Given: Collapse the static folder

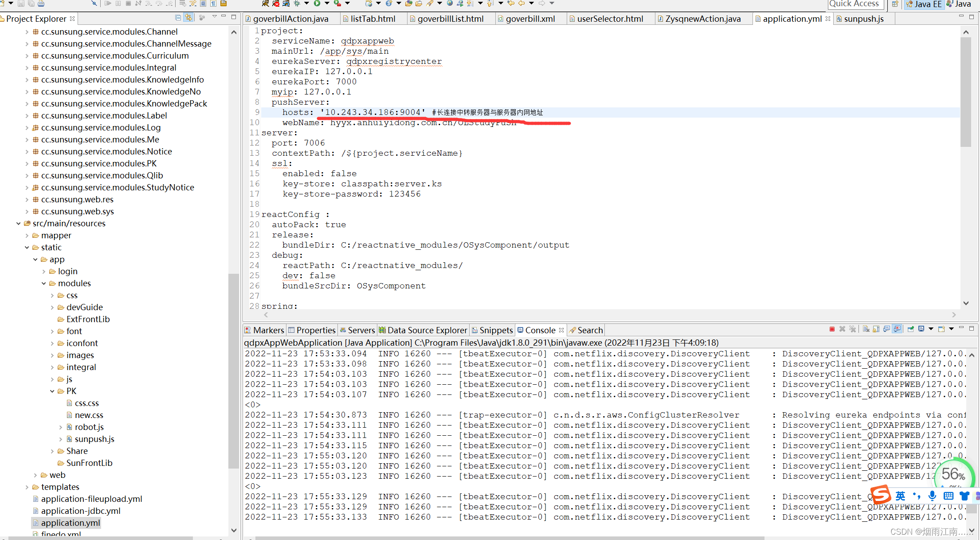Looking at the screenshot, I should pyautogui.click(x=27, y=247).
